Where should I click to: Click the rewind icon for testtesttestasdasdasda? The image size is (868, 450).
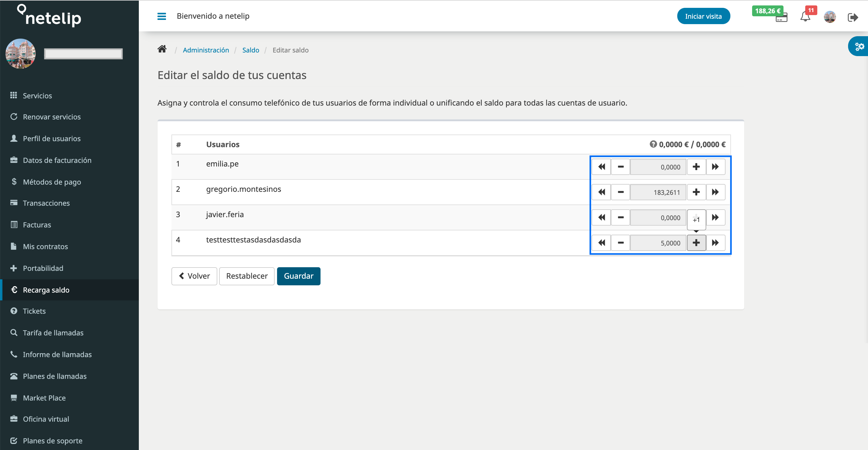point(602,243)
